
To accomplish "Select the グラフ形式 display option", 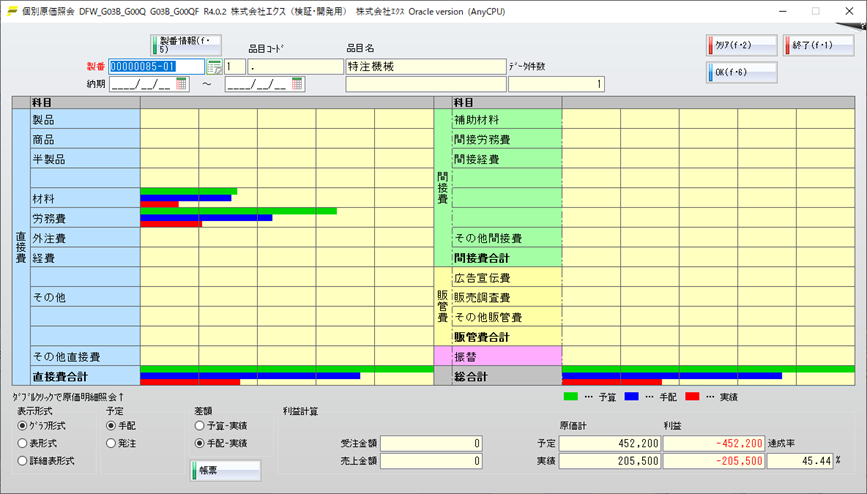I will pos(23,425).
